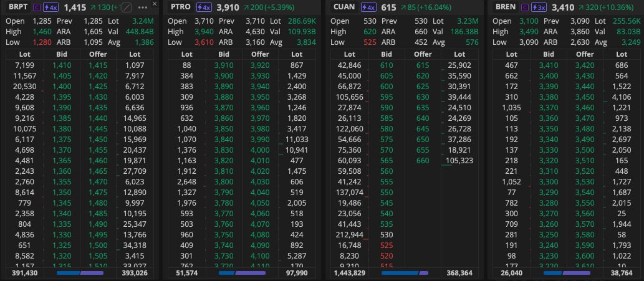
Task: Select PTRO offer price 3,920
Action: 260,65
